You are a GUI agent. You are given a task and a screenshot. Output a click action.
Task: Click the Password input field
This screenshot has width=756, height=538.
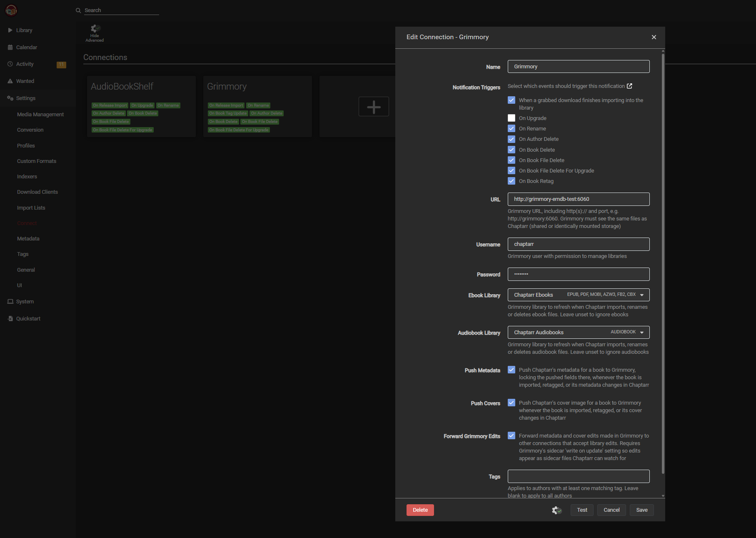[x=579, y=274]
